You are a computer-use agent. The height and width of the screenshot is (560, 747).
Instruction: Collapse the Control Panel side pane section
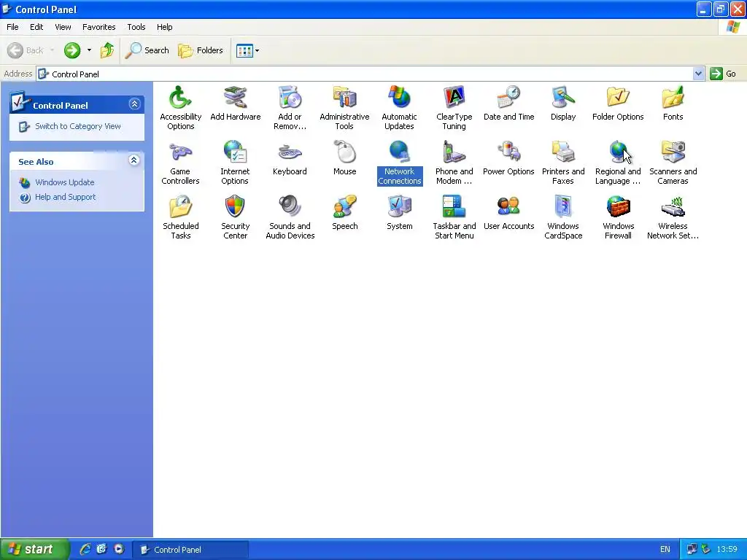[x=134, y=104]
